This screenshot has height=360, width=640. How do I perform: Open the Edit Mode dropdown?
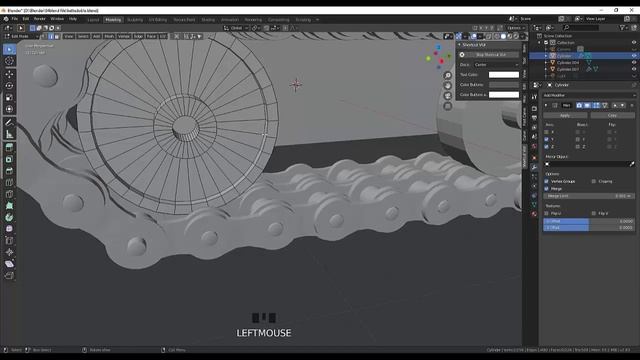[21, 36]
